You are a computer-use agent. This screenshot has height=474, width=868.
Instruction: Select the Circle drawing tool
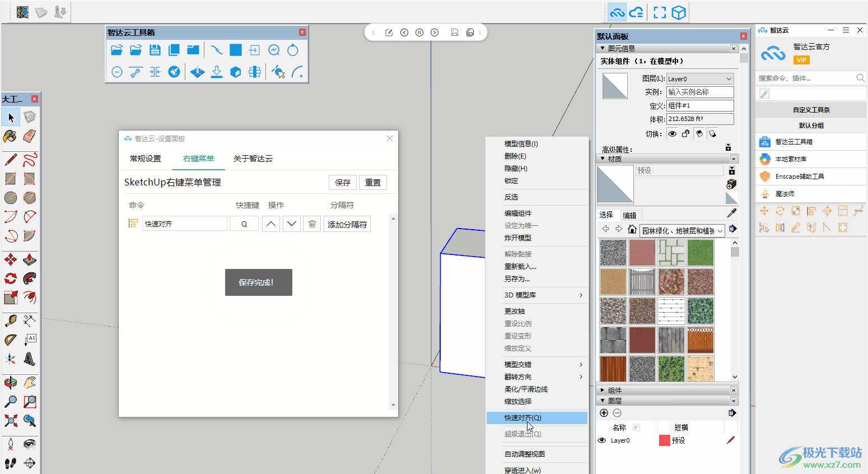11,198
